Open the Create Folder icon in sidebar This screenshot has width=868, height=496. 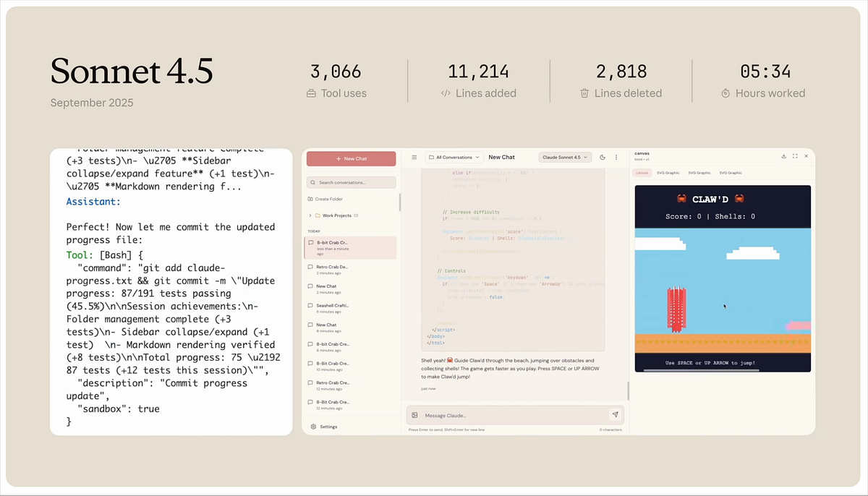tap(311, 199)
